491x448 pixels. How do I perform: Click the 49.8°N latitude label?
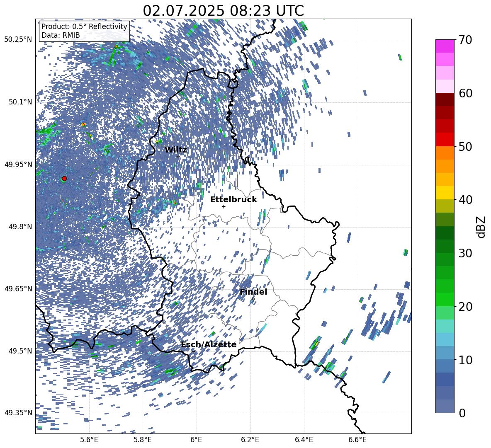pos(20,227)
